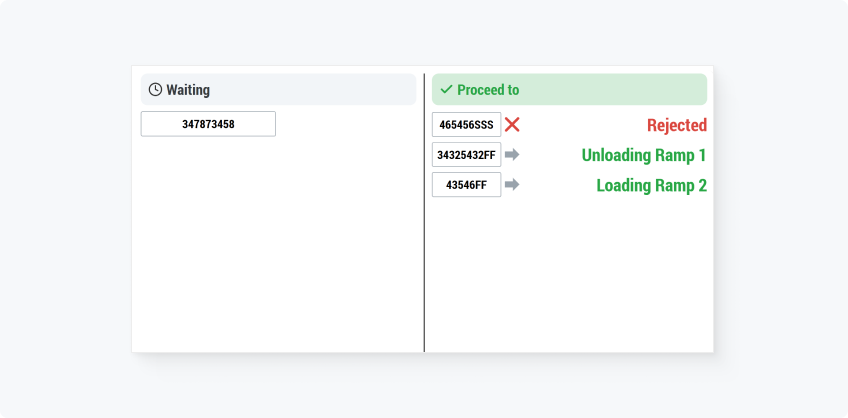Click the Proceed to header text

488,90
